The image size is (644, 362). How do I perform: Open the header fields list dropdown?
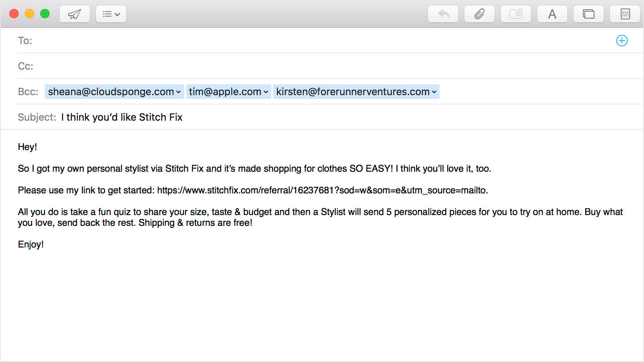point(111,14)
